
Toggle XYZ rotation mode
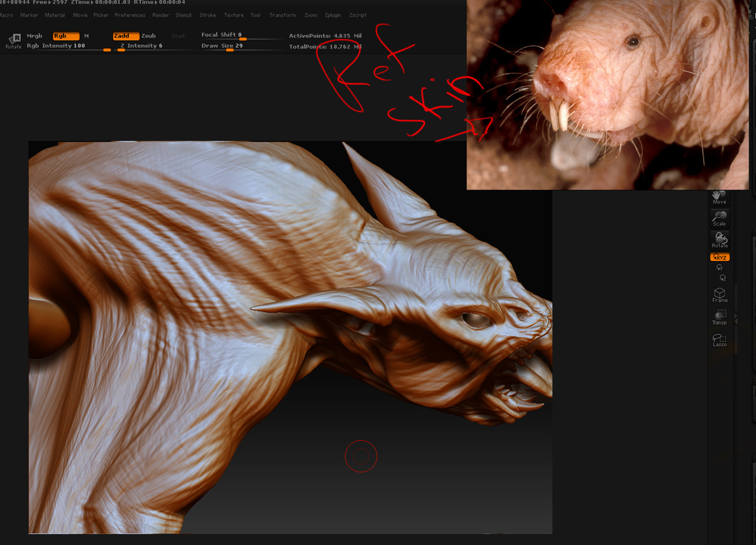pyautogui.click(x=720, y=257)
